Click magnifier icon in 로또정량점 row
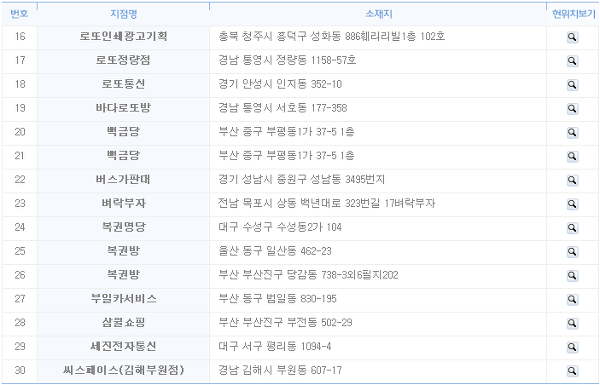 pyautogui.click(x=572, y=61)
